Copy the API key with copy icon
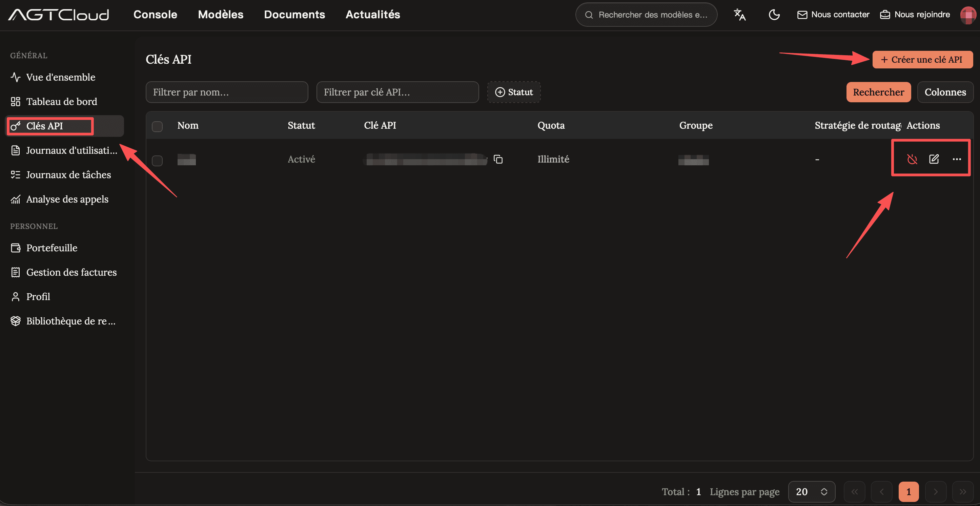This screenshot has height=506, width=980. (x=498, y=159)
